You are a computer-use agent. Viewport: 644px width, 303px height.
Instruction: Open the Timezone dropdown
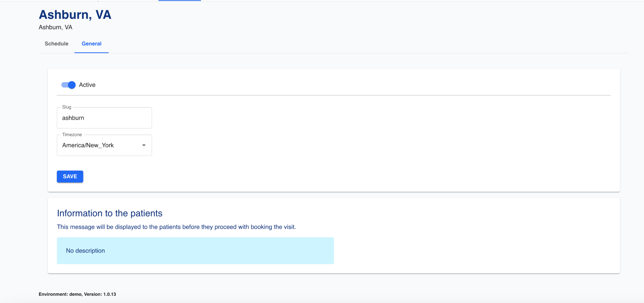(104, 145)
